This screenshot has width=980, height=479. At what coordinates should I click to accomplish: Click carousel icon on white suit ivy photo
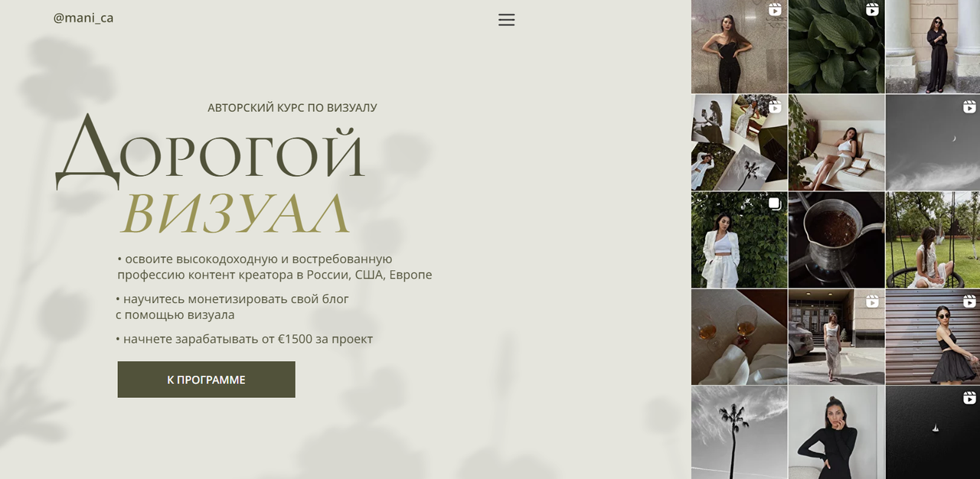point(775,204)
